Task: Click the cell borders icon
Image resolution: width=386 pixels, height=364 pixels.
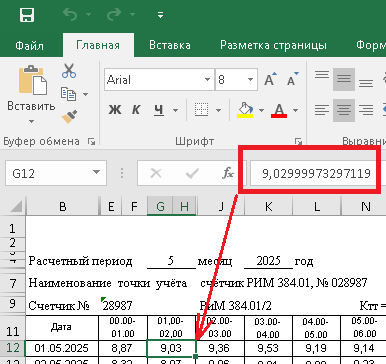Action: (x=201, y=110)
